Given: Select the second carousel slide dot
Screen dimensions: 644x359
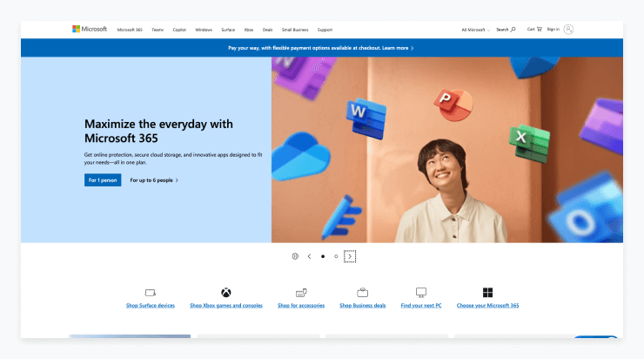Looking at the screenshot, I should [336, 256].
